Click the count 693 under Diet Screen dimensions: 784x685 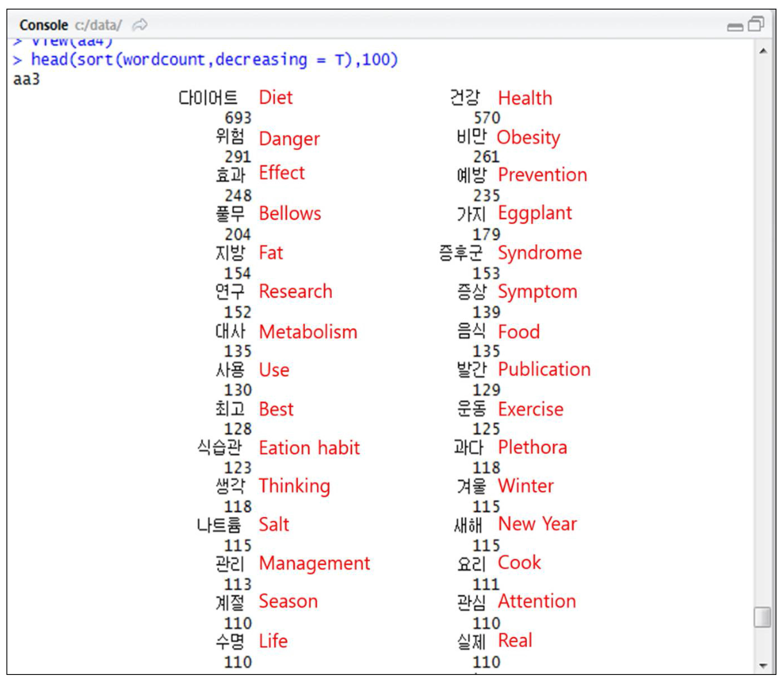pos(238,118)
